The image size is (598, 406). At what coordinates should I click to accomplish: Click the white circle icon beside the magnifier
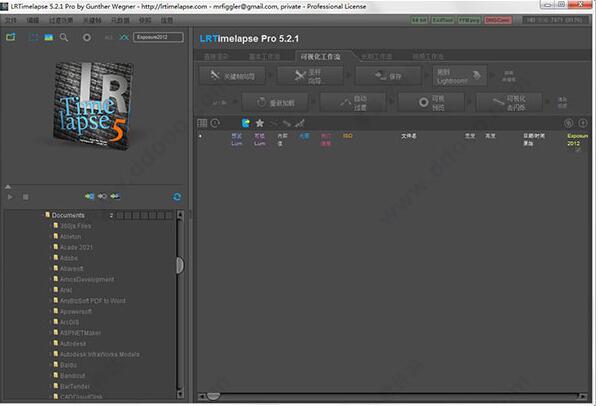click(x=87, y=37)
